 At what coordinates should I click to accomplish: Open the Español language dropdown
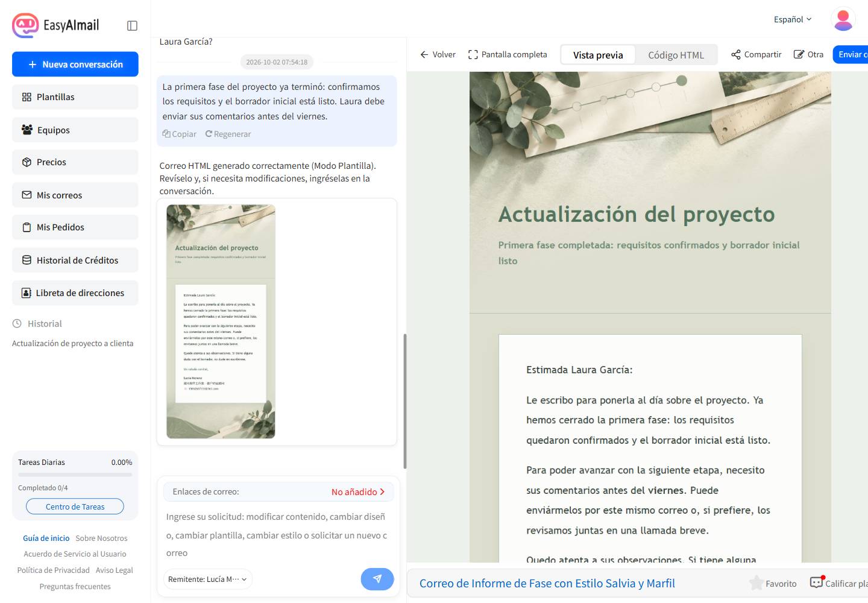793,19
